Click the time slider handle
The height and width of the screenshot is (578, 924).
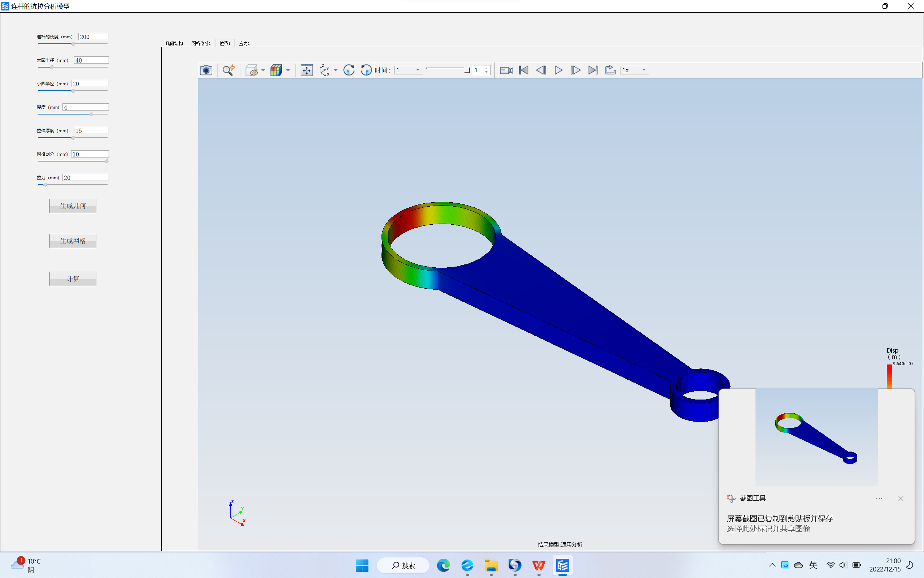pyautogui.click(x=467, y=70)
